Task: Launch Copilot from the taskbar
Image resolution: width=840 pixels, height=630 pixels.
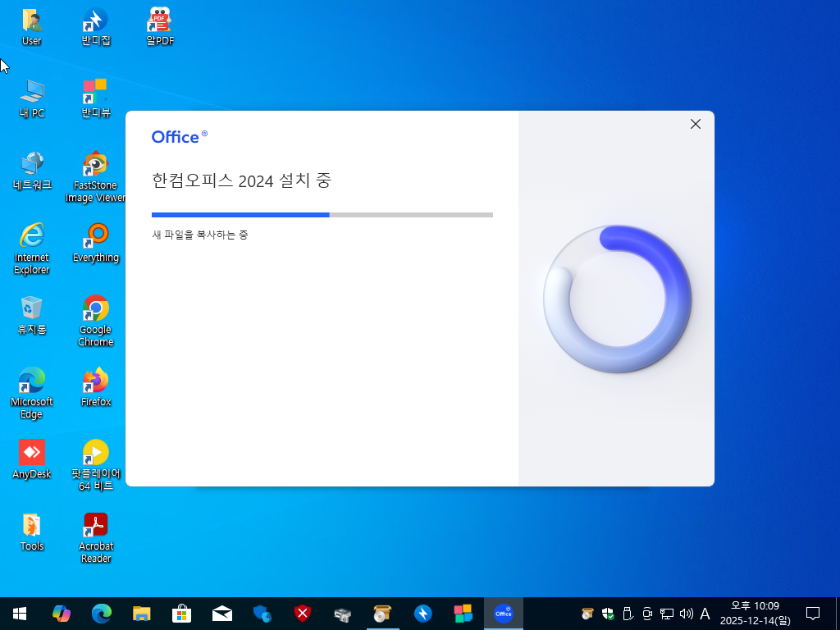Action: [61, 614]
